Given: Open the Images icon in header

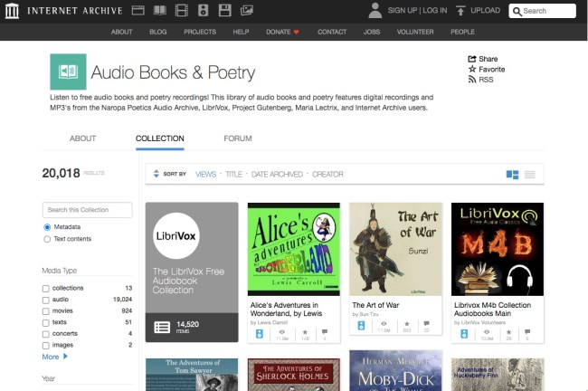Looking at the screenshot, I should (246, 10).
